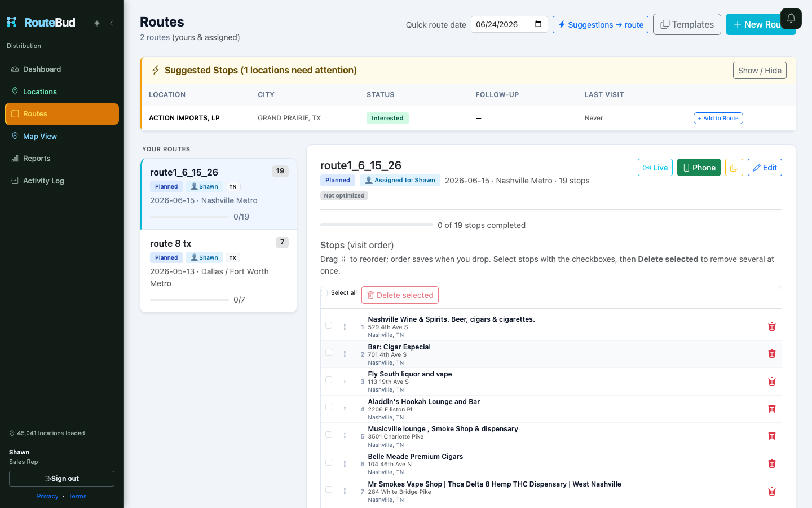Click the lightning icon beside Suggested Stops
Viewport: 812px width, 508px height.
[156, 70]
